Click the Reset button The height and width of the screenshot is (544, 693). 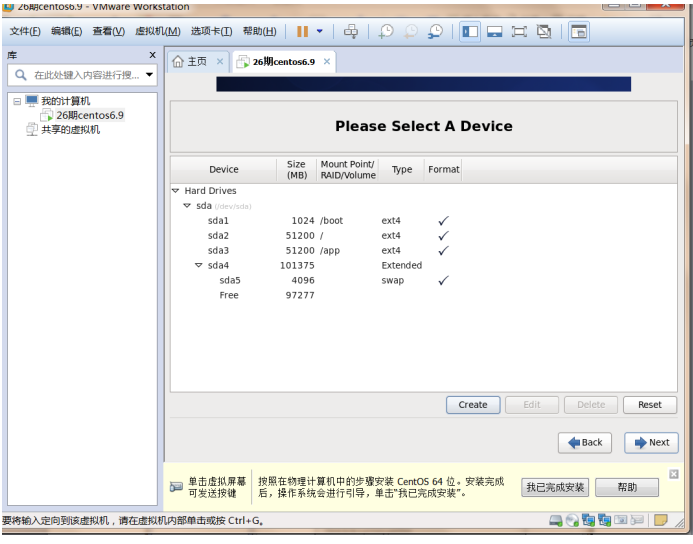click(650, 405)
